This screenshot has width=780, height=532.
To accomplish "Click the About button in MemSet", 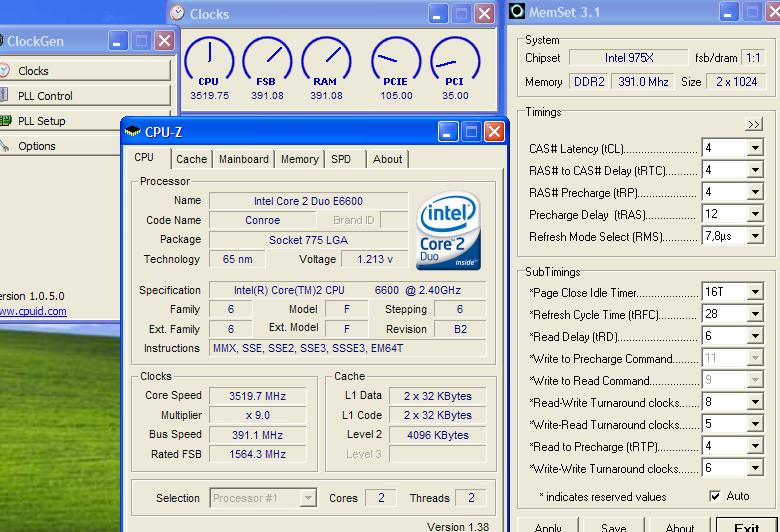I will point(680,526).
